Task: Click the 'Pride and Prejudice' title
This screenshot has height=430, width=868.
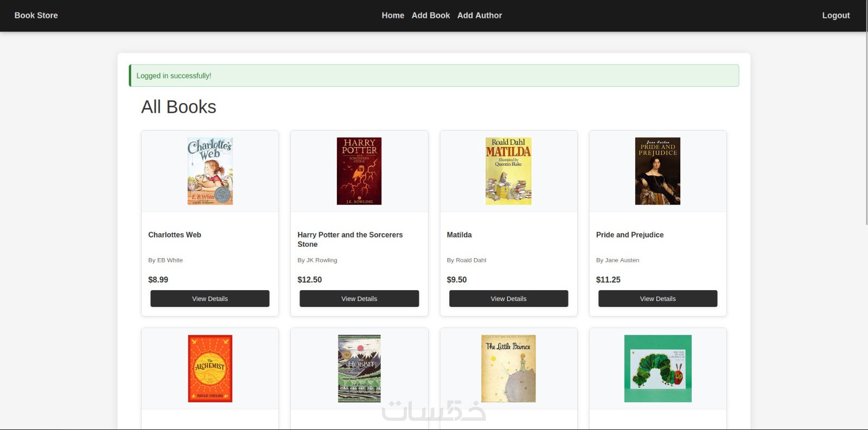Action: pos(630,235)
